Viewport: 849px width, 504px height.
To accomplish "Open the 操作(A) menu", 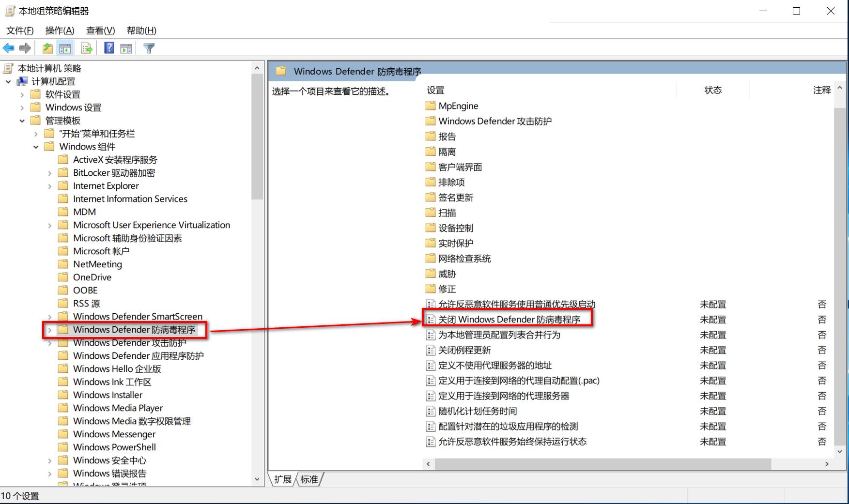I will 60,31.
